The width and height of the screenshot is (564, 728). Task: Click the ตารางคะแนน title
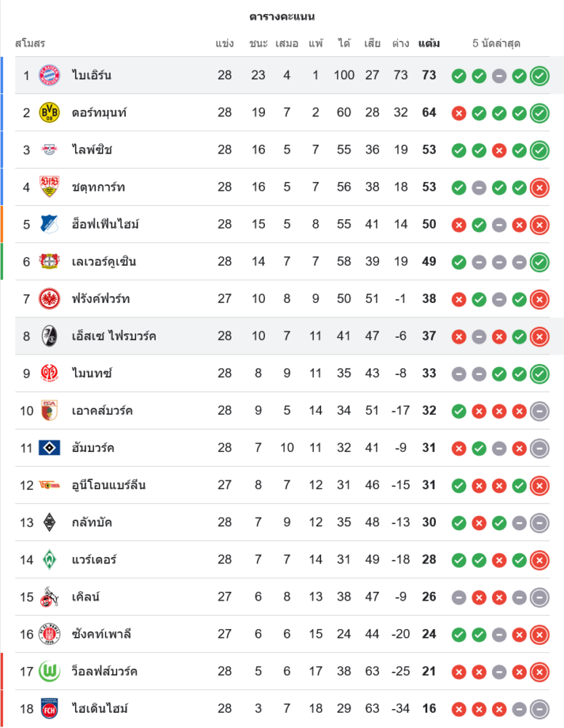(x=282, y=16)
